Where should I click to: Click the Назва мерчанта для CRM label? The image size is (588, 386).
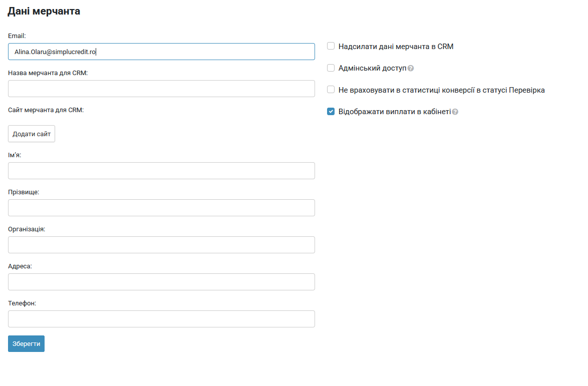click(x=48, y=73)
